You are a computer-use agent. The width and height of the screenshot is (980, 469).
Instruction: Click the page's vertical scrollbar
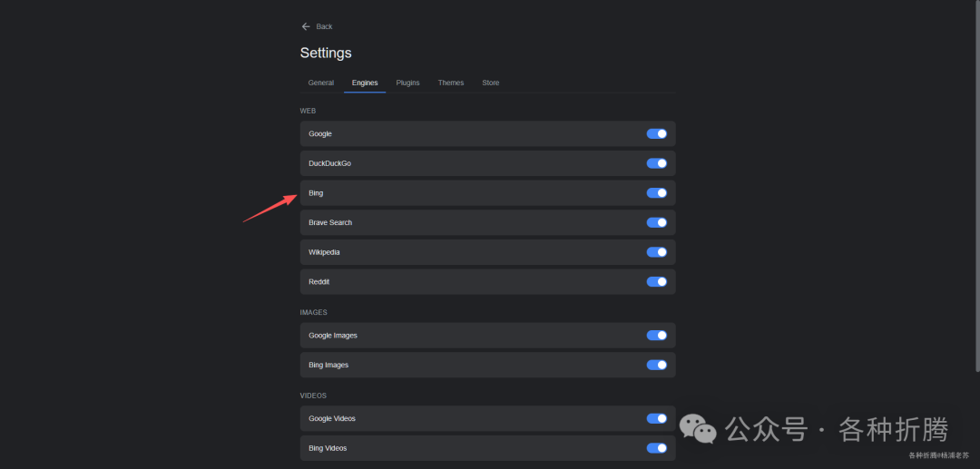976,181
